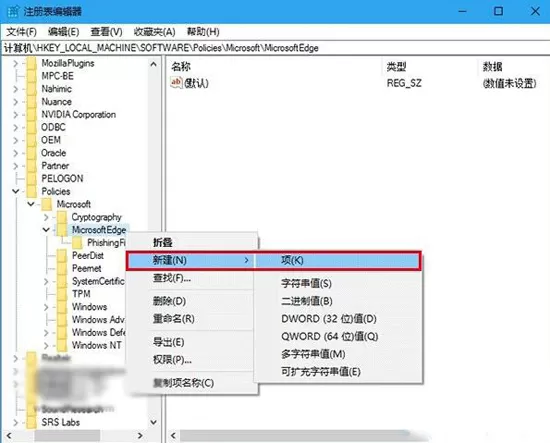
Task: Click the Oracle folder icon
Action: click(x=32, y=153)
